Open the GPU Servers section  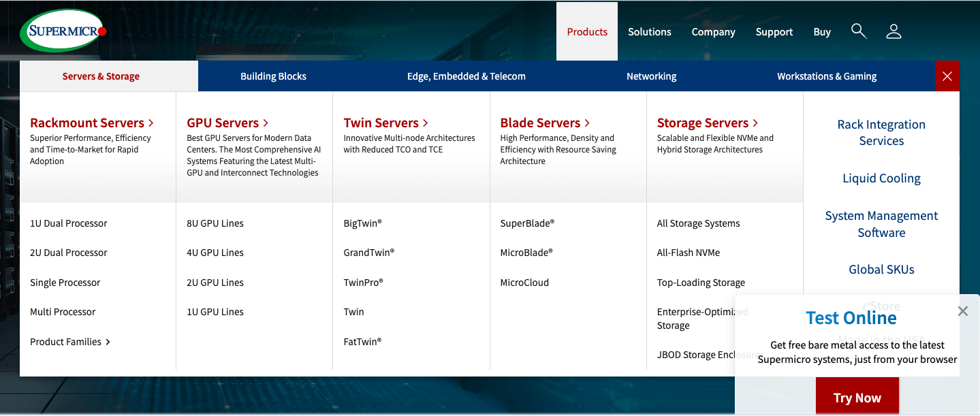223,123
